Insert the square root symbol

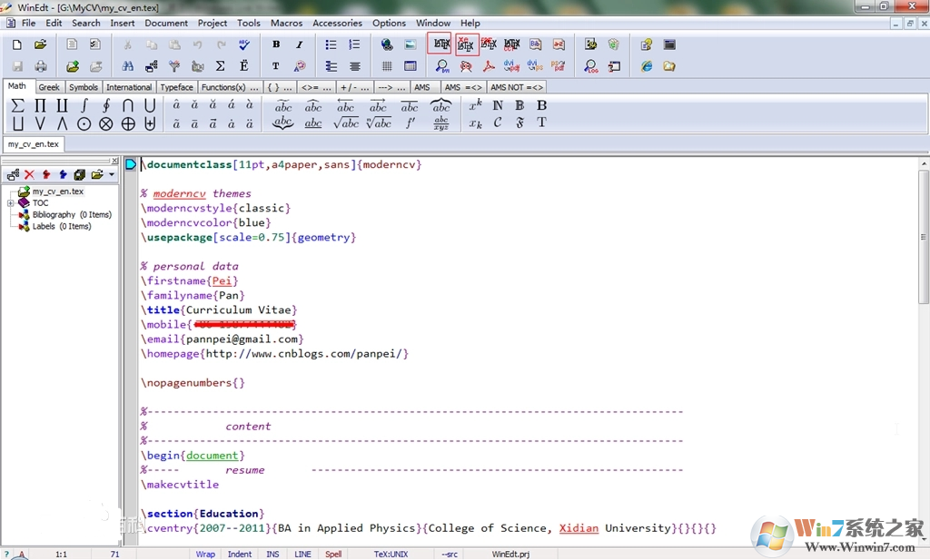coord(345,123)
